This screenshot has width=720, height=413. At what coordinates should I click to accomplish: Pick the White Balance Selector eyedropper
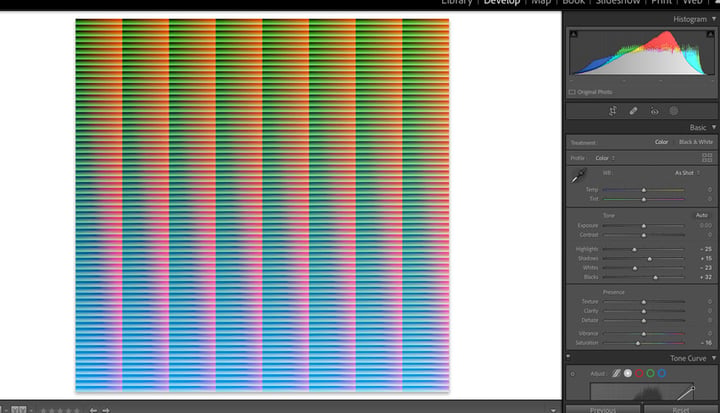(x=579, y=176)
